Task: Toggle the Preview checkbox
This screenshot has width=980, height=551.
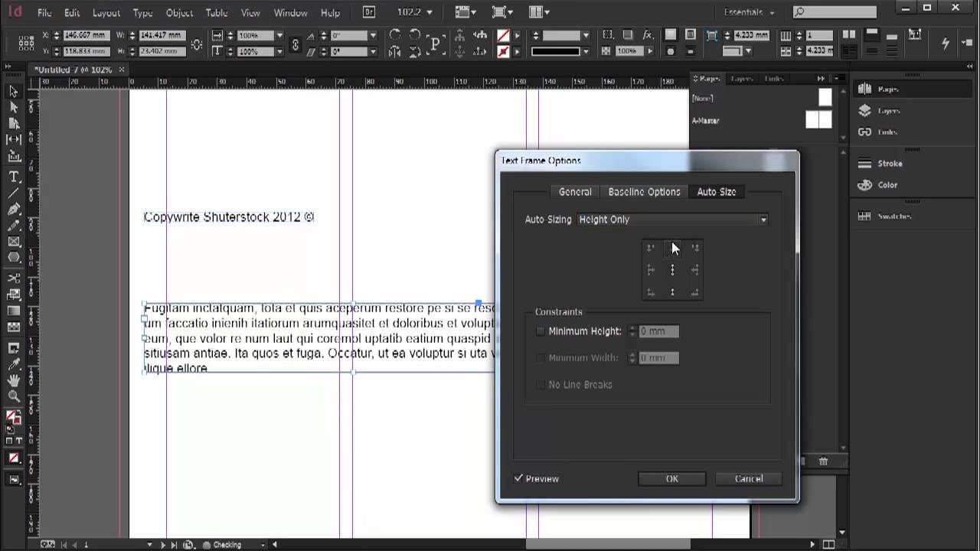Action: [519, 478]
